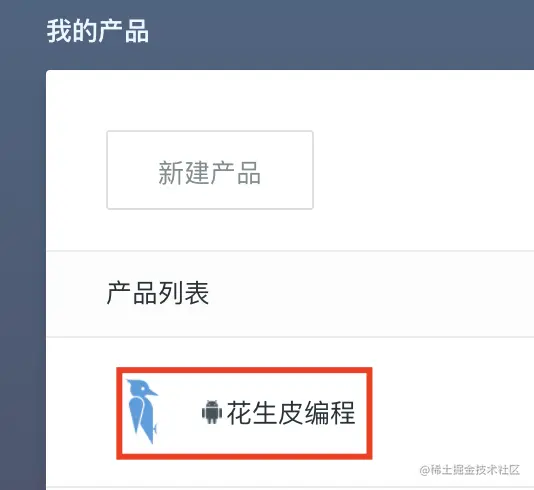
Task: Create a new product with 新建产品
Action: tap(210, 170)
